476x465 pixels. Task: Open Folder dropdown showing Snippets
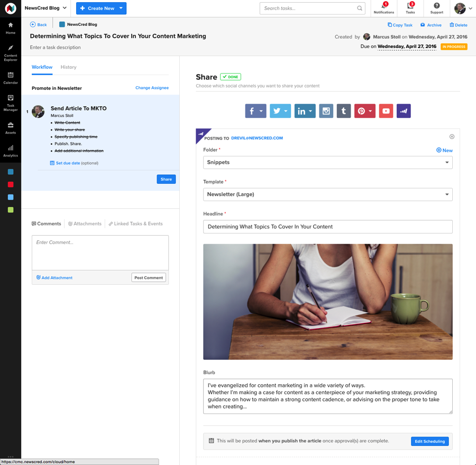pos(327,163)
